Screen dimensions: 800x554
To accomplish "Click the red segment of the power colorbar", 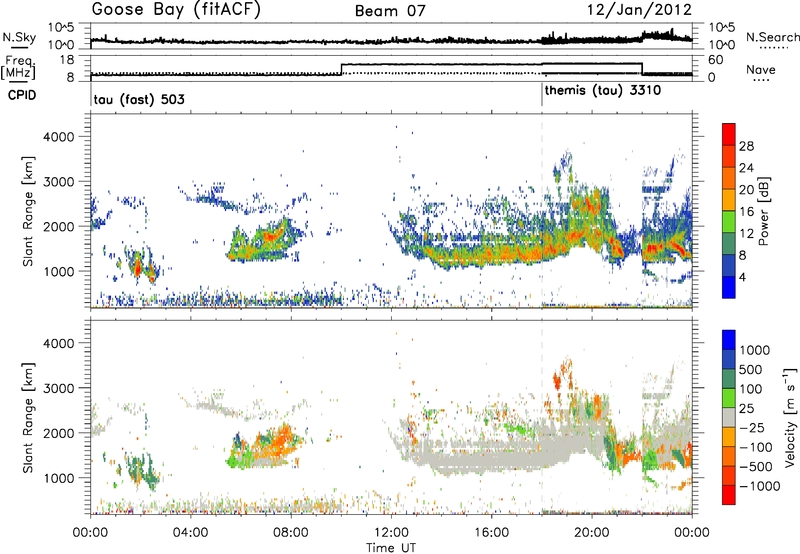I will 729,134.
